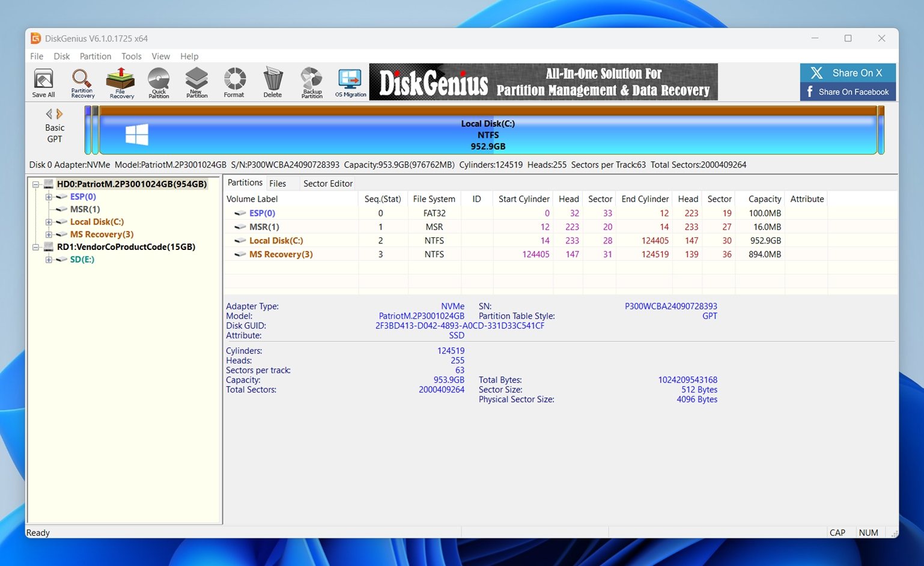Start the OS Migration tool
This screenshot has height=566, width=924.
(x=350, y=82)
